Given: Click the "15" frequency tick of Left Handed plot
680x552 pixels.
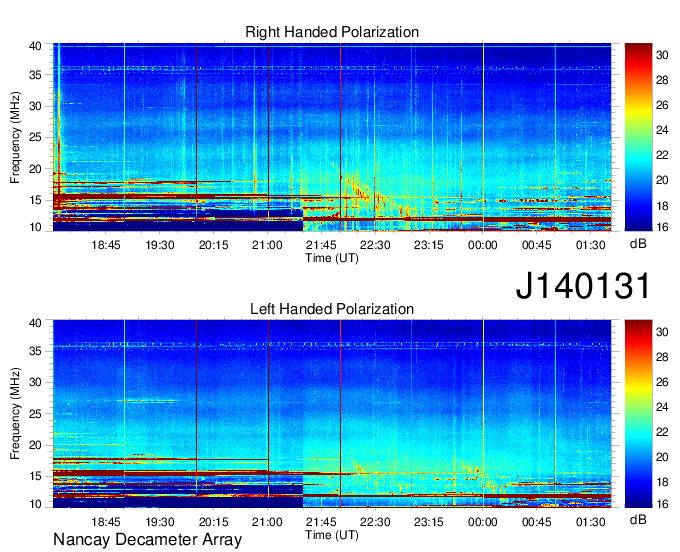Looking at the screenshot, I should point(35,477).
